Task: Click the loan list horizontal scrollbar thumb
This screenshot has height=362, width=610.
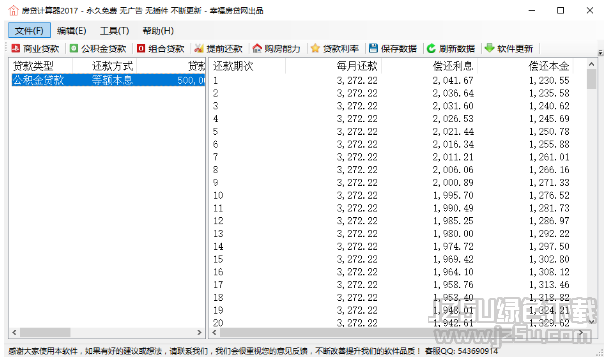Action: [x=45, y=332]
